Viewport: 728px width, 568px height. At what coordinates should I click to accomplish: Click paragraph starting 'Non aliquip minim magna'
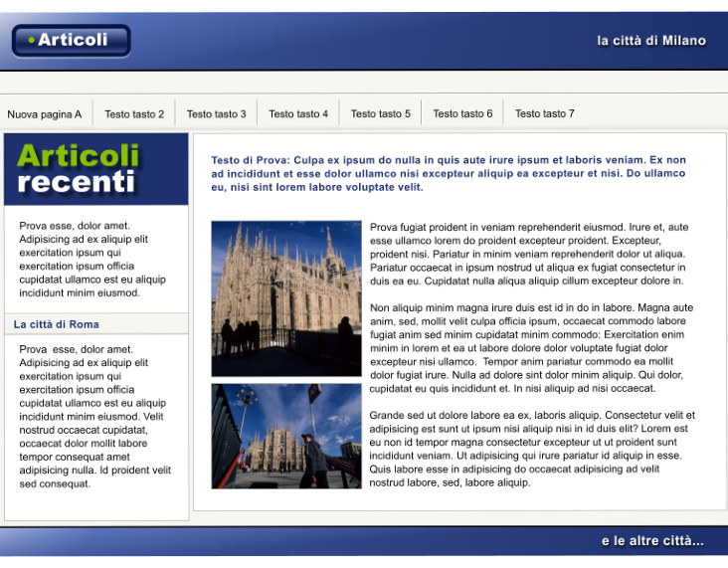pyautogui.click(x=531, y=348)
